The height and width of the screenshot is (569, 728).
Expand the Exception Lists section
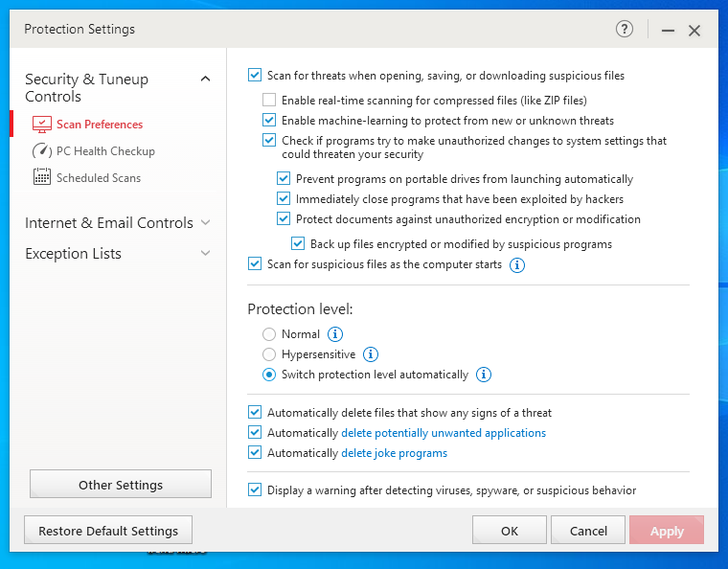click(x=205, y=254)
